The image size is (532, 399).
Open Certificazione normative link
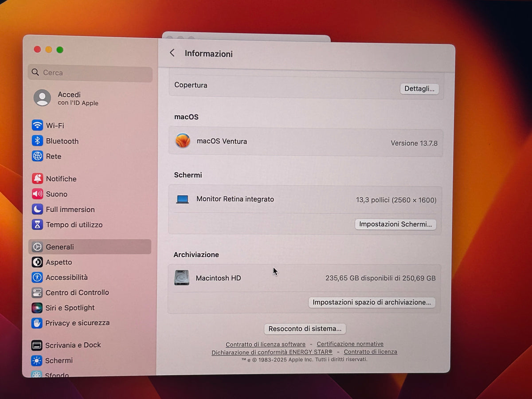pos(350,344)
